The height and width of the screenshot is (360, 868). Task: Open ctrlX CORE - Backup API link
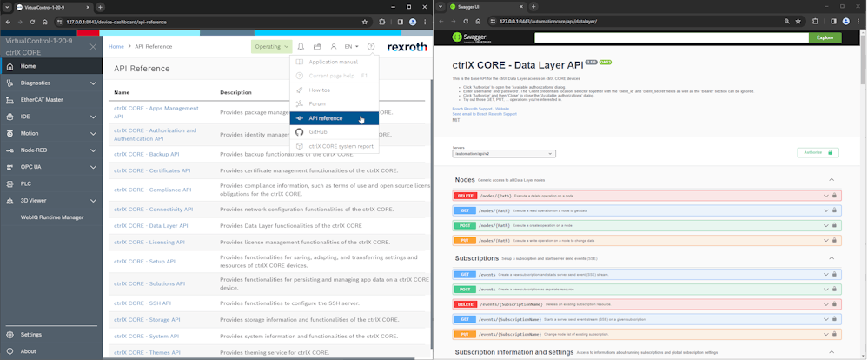147,154
